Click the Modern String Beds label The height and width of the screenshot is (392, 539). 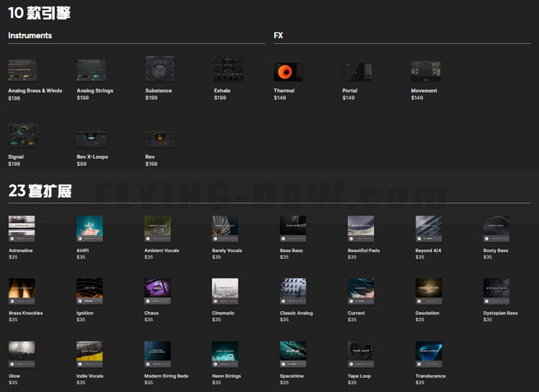(x=166, y=376)
